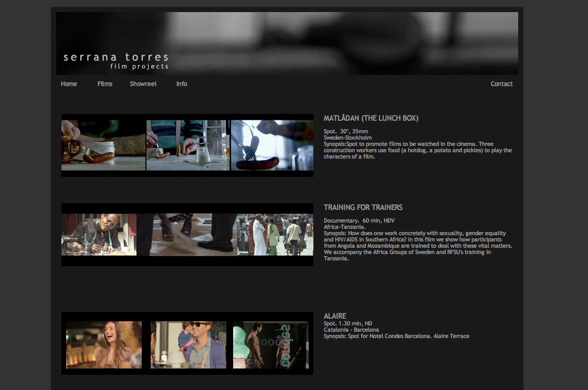
Task: Open the Matlådan thumbnail with pickle and glass jar
Action: point(188,145)
